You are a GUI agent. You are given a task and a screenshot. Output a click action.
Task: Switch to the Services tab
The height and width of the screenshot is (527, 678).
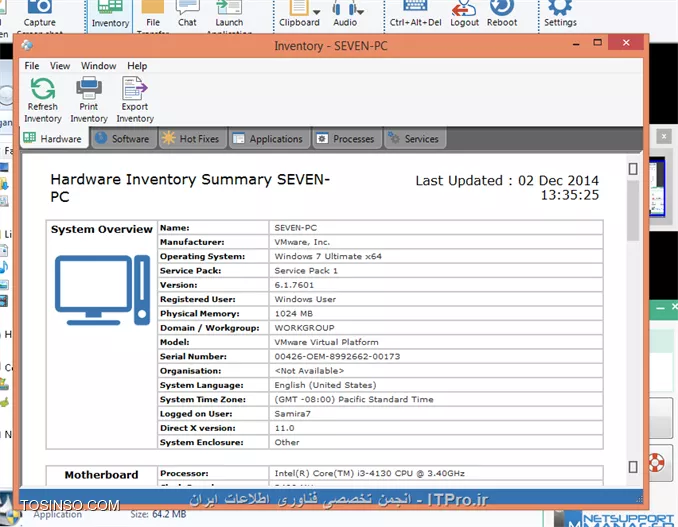[415, 139]
